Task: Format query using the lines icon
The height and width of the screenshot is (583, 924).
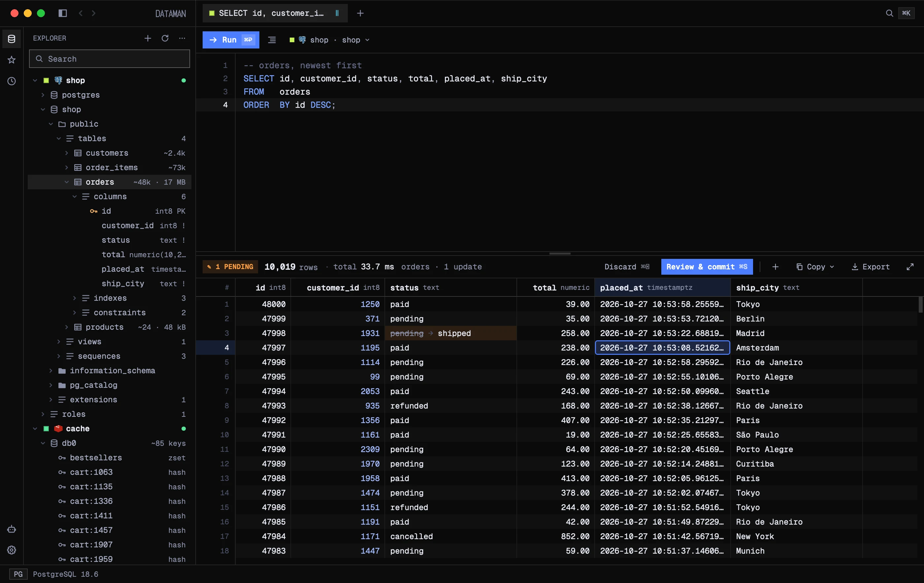Action: pos(272,40)
